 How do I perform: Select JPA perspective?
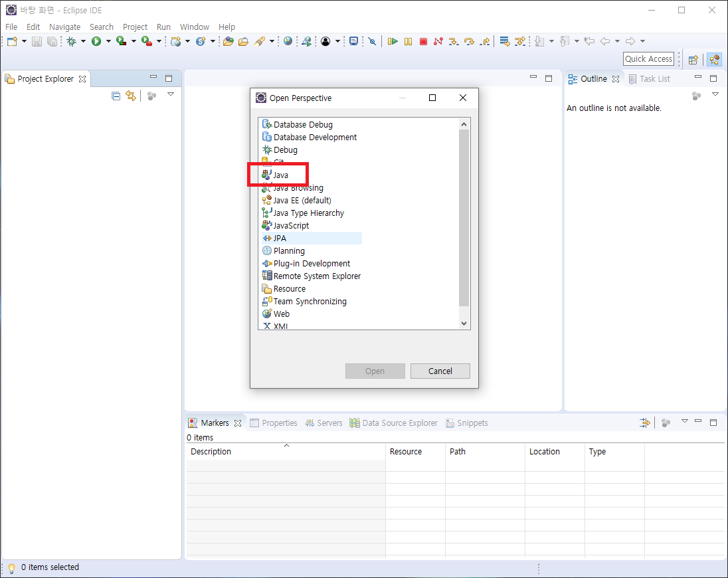(312, 238)
